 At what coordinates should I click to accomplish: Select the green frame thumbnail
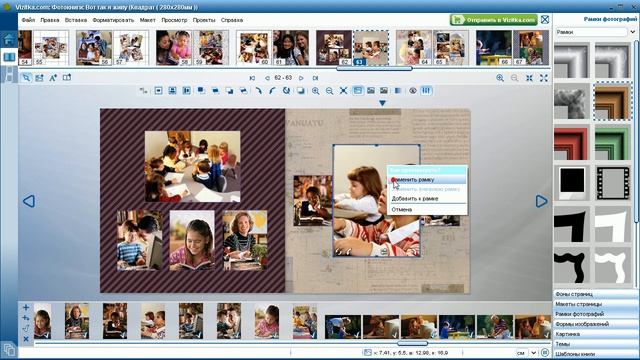click(612, 143)
